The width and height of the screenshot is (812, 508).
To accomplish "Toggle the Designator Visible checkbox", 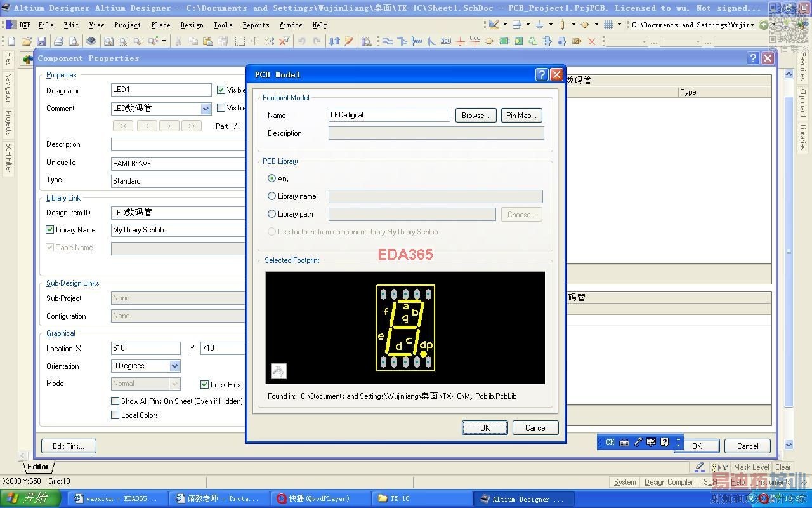I will [x=221, y=90].
